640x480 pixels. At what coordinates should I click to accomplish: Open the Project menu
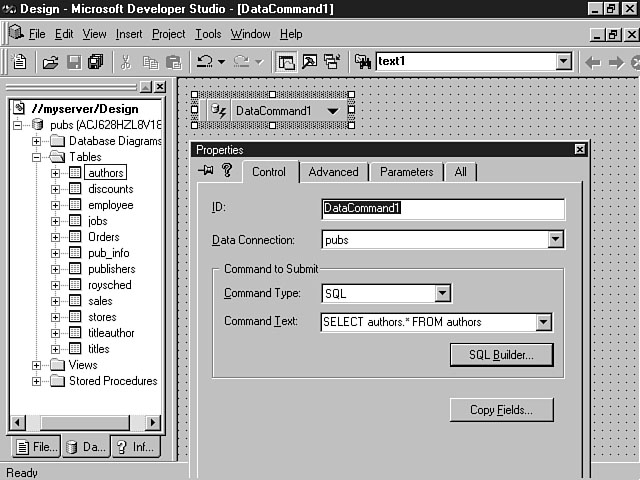pos(168,34)
